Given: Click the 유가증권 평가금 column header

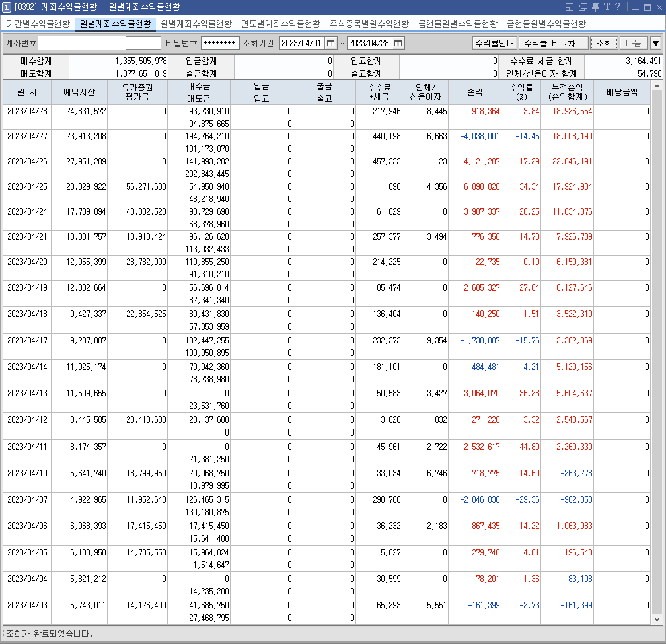Looking at the screenshot, I should coord(137,92).
